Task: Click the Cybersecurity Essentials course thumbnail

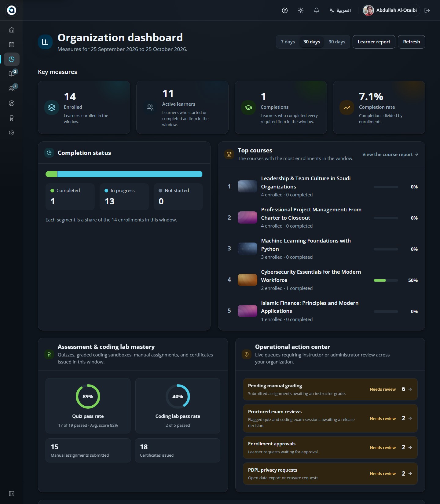Action: click(248, 280)
